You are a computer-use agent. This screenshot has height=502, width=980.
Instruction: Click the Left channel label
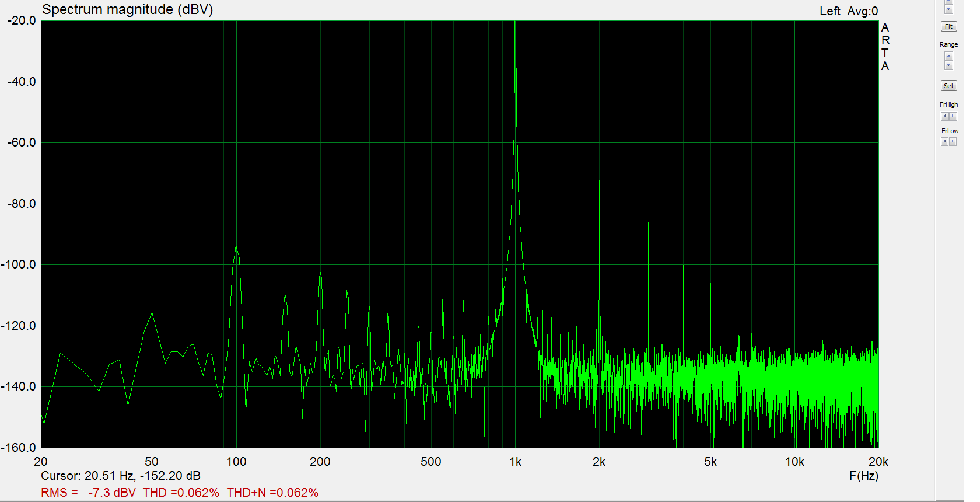coord(829,11)
